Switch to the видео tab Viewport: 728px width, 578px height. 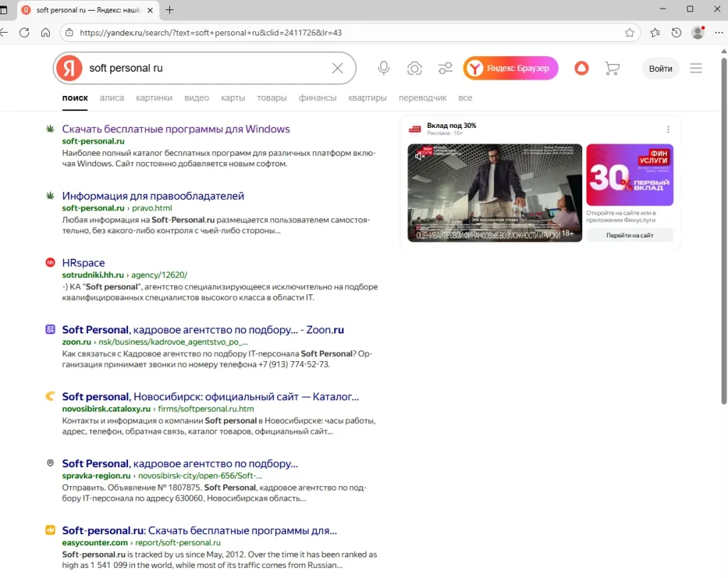tap(196, 98)
